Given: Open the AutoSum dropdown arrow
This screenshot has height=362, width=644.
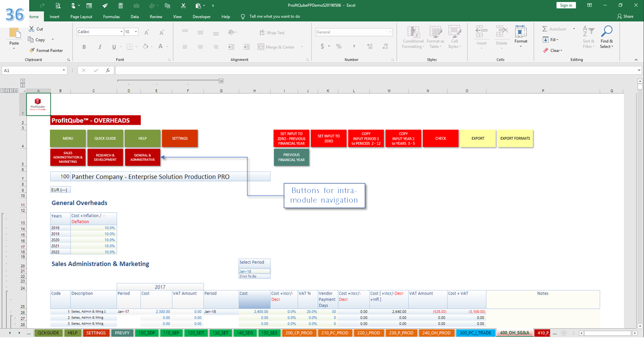Looking at the screenshot, I should [574, 29].
